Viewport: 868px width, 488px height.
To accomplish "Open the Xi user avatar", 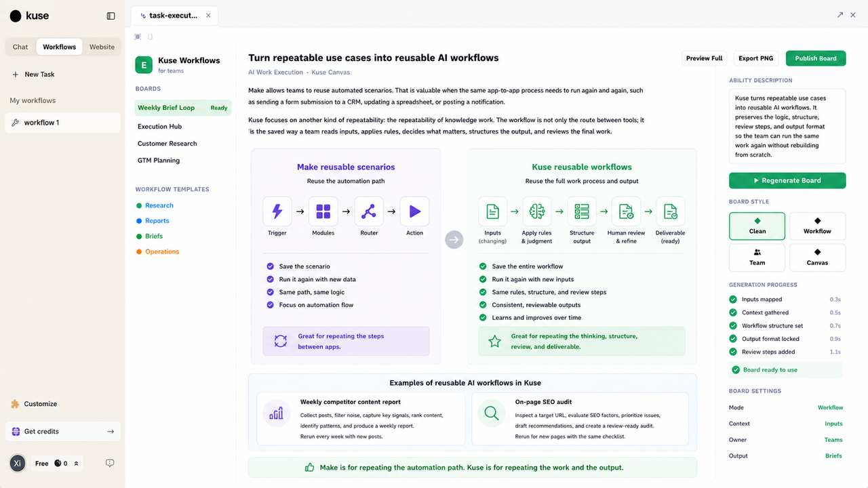I will pos(18,463).
